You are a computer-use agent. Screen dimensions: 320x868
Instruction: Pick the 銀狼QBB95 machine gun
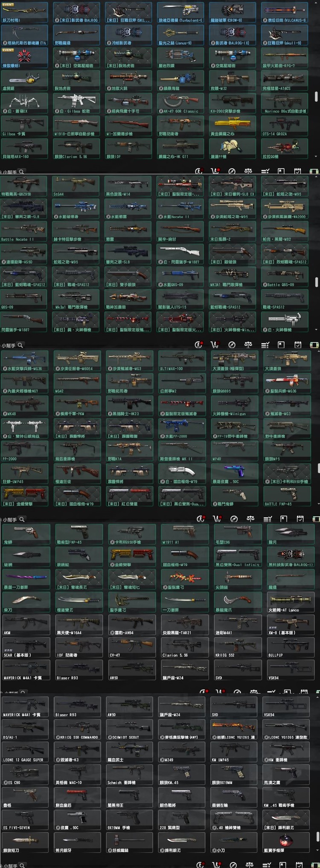234,383
